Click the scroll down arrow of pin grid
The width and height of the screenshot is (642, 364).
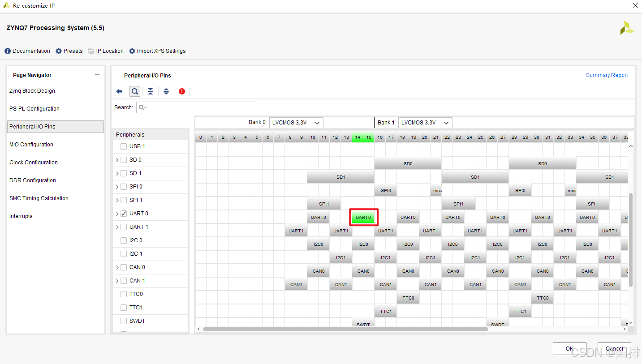[631, 322]
